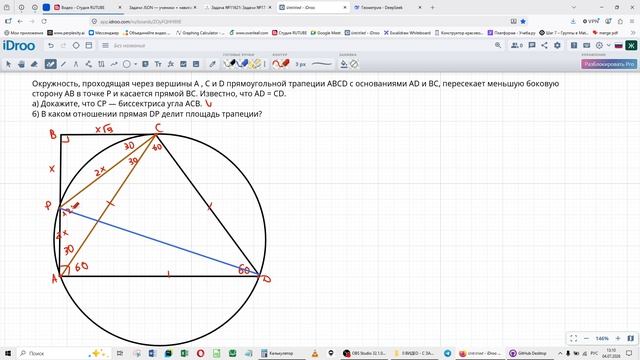Open the Excalidraw Whiteboard bookmark

(x=407, y=33)
